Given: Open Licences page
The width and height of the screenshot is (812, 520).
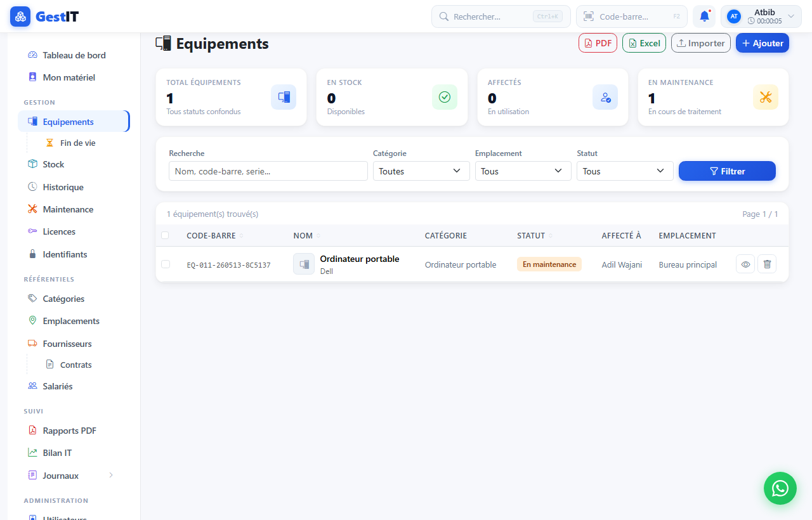Looking at the screenshot, I should pos(74,231).
